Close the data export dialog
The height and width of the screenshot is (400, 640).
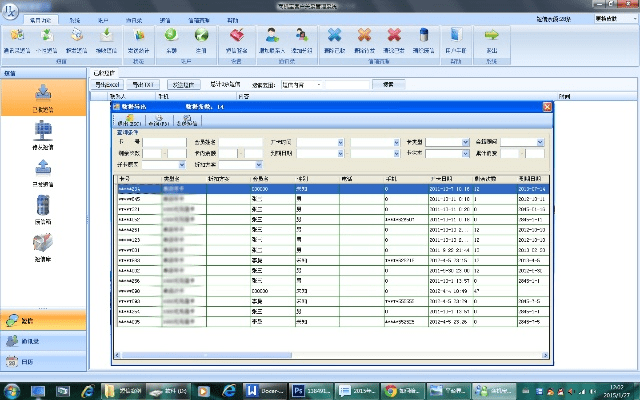(547, 106)
